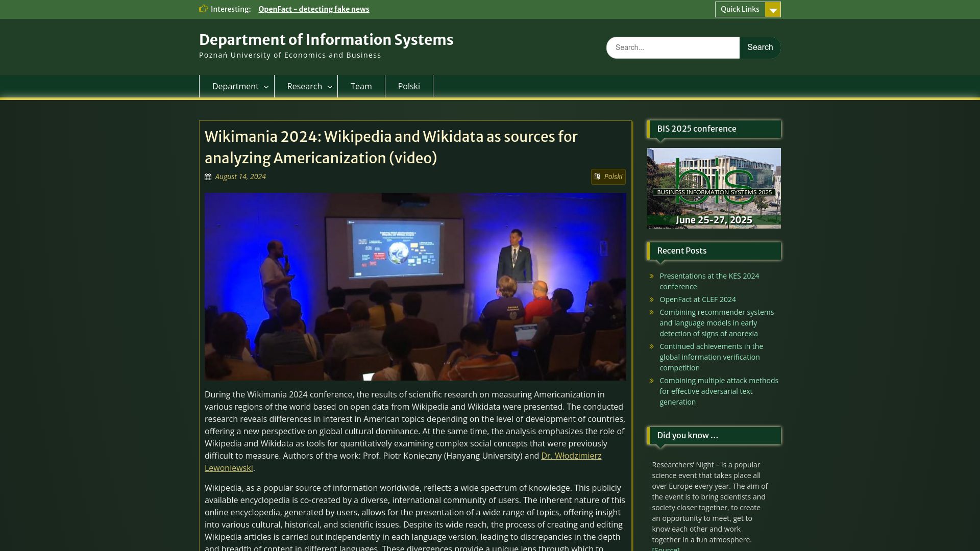Open the August 14, 2024 date link
The image size is (980, 551).
click(240, 177)
